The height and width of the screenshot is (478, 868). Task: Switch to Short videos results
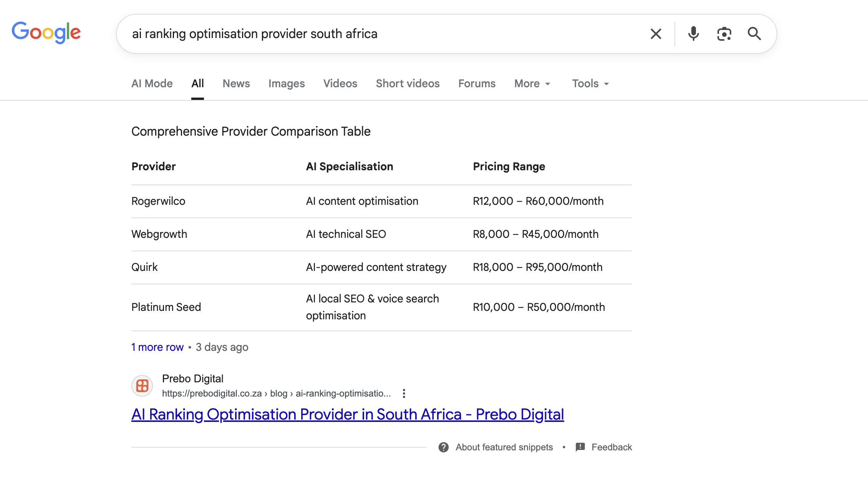point(407,83)
